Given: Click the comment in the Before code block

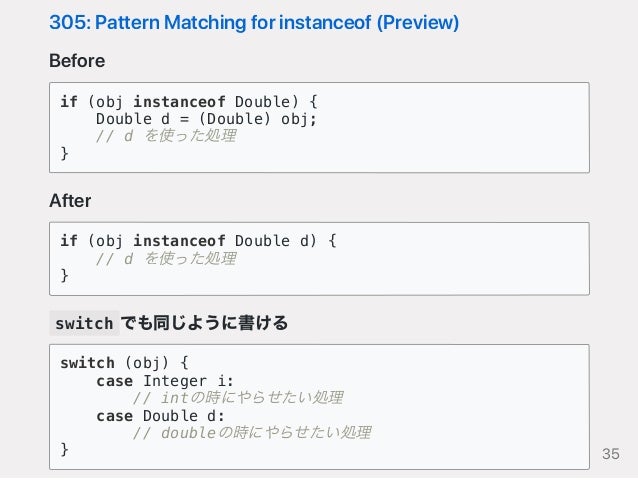Looking at the screenshot, I should pos(165,136).
